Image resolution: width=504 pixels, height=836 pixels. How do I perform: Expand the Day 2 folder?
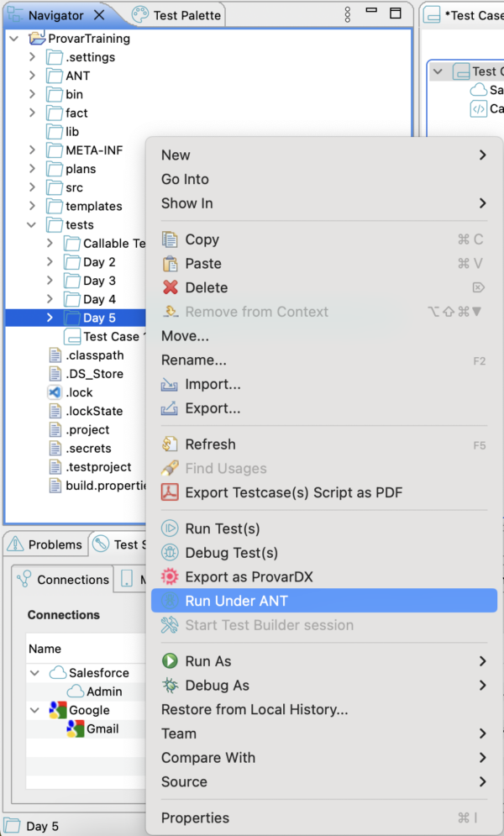coord(49,261)
